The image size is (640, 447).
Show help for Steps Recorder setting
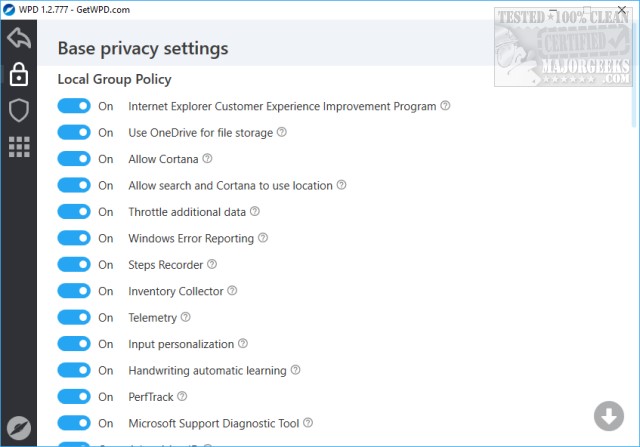pos(212,265)
